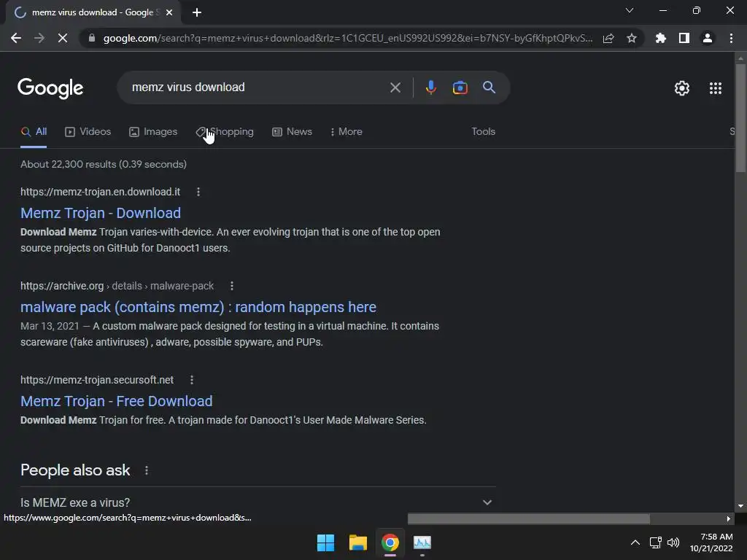The height and width of the screenshot is (560, 747).
Task: Show hidden system tray icons
Action: pos(635,542)
